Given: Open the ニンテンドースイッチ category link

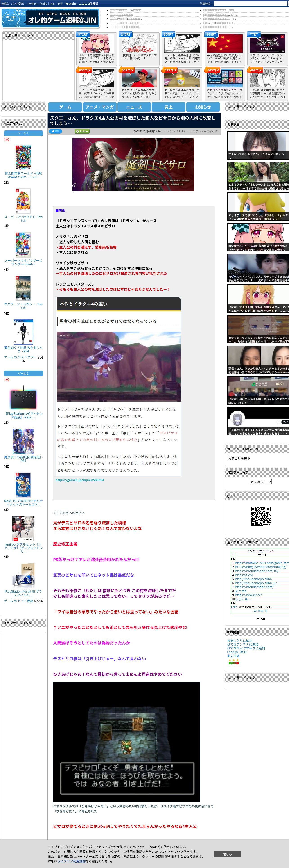Looking at the screenshot, I should (x=203, y=131).
